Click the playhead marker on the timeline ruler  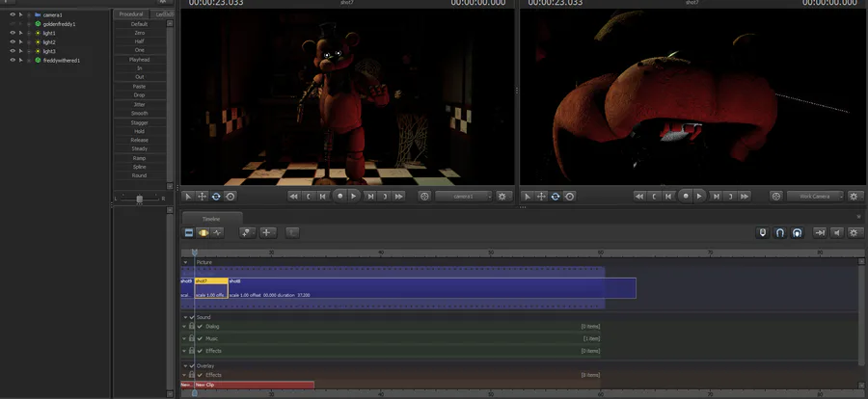(194, 253)
